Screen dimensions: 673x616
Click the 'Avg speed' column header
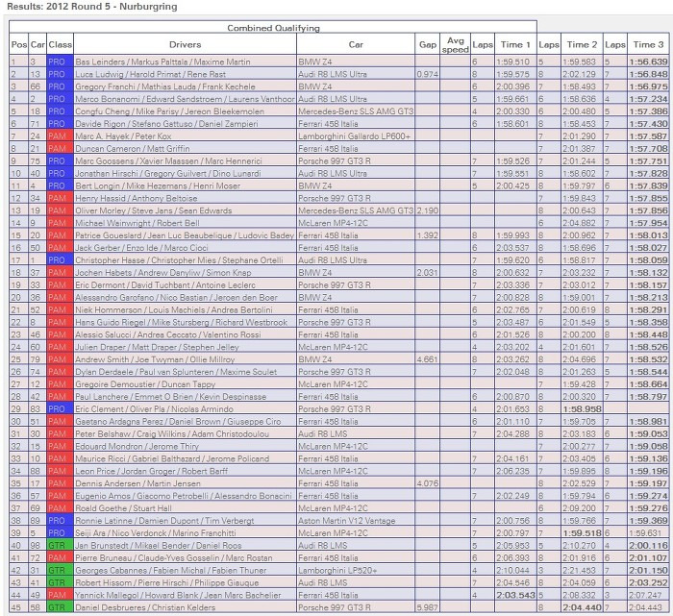[x=456, y=44]
